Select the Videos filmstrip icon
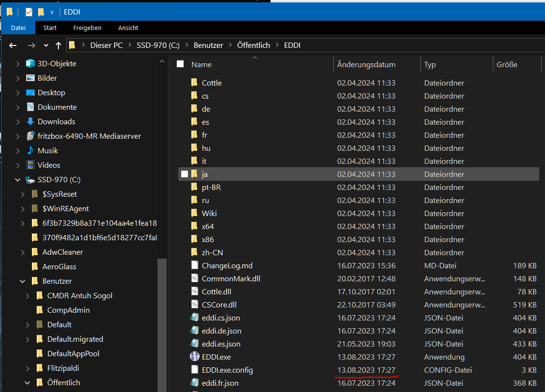Screen dimensions: 545x392 point(30,165)
